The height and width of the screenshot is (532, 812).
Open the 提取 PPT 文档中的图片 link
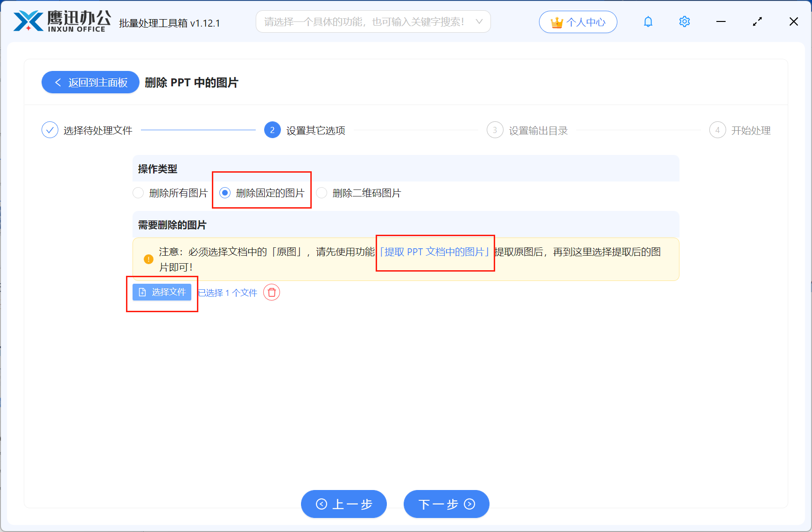click(434, 252)
